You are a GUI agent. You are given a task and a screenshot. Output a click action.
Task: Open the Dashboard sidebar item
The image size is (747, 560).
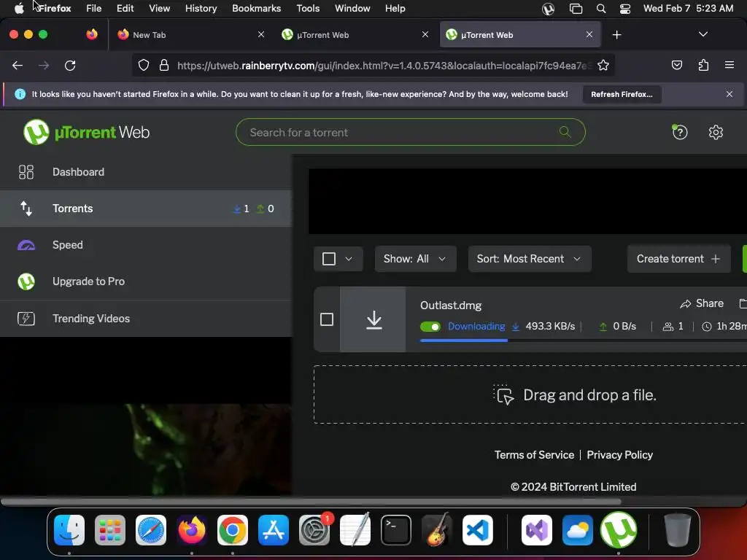[x=146, y=172]
